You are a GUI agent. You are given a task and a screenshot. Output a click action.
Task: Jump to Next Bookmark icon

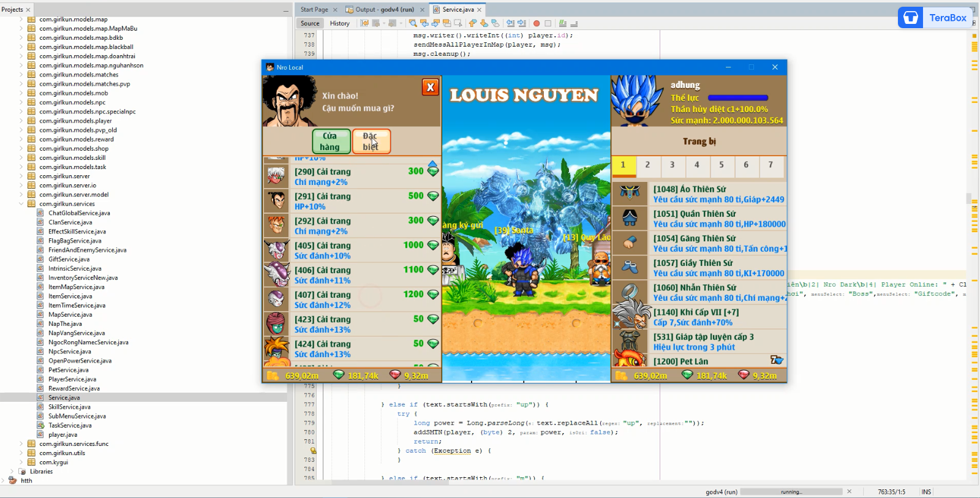[484, 23]
